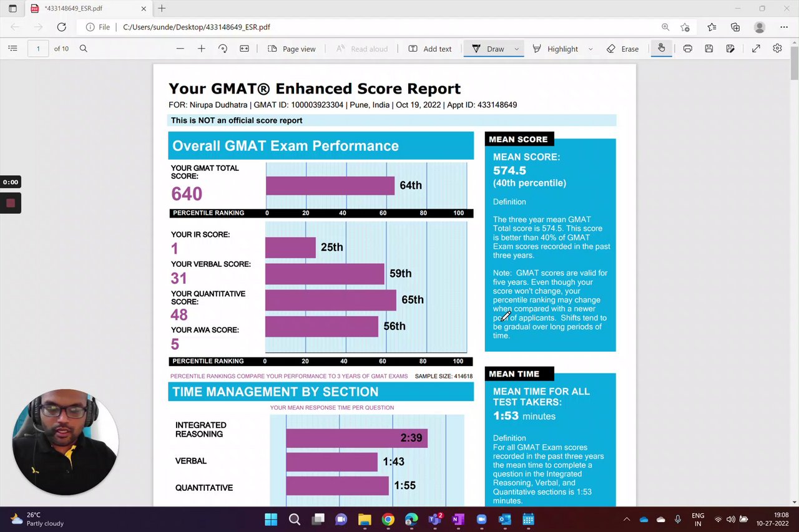
Task: Open the PDF table of contents
Action: pyautogui.click(x=12, y=49)
